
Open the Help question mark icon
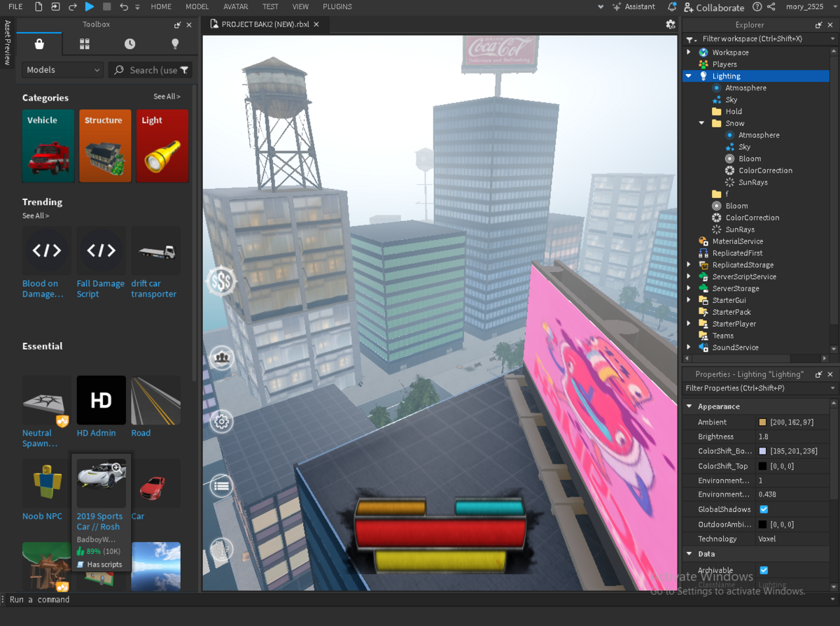click(757, 6)
